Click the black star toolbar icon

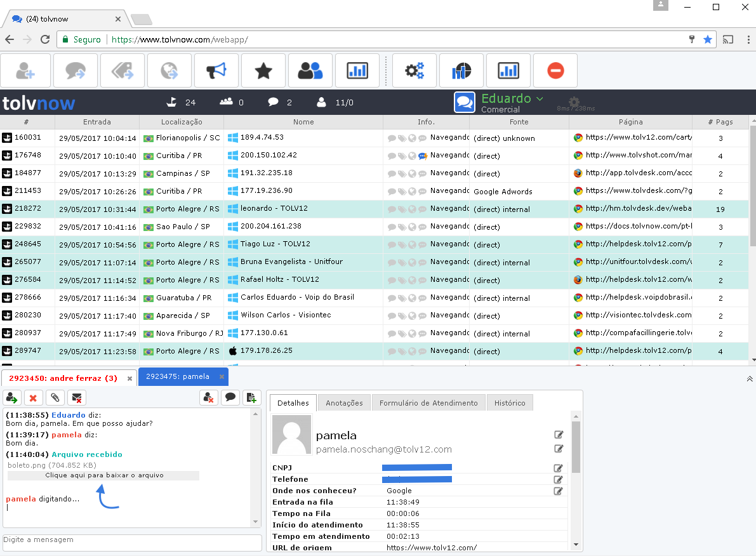click(263, 71)
